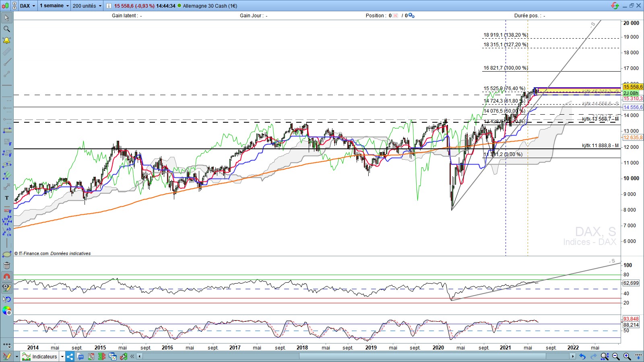The height and width of the screenshot is (362, 644).
Task: Click the zoom in magnifier
Action: (627, 357)
